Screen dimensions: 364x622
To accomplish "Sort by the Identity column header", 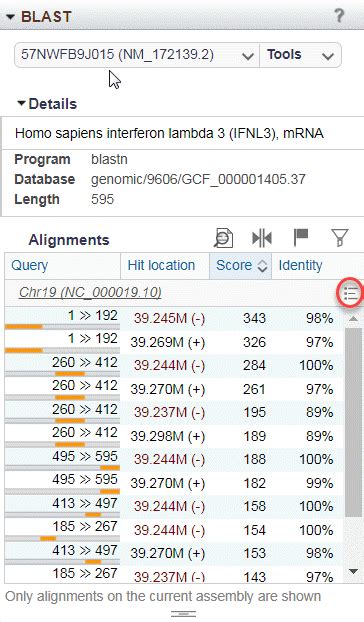I will pos(308,265).
